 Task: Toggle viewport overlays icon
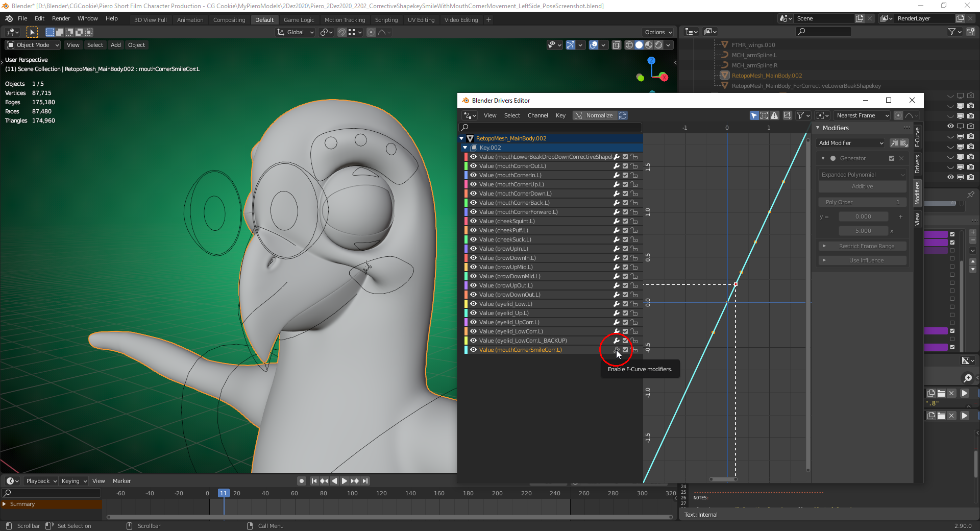click(594, 45)
